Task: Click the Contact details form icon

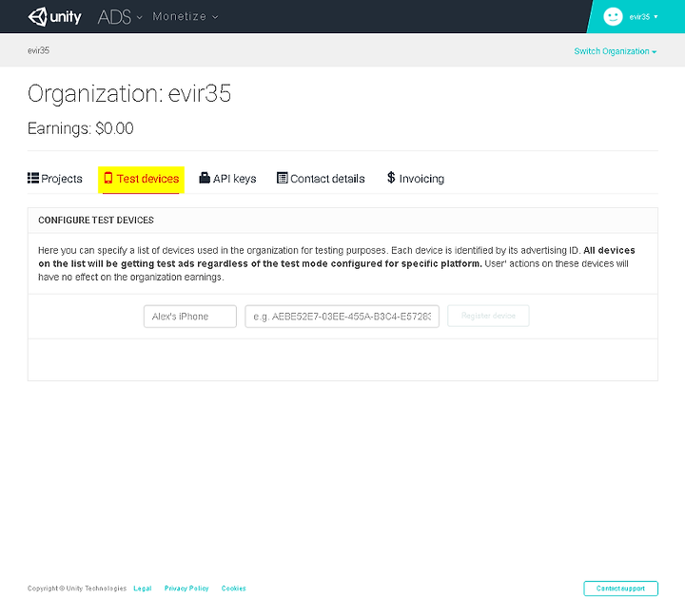Action: point(283,178)
